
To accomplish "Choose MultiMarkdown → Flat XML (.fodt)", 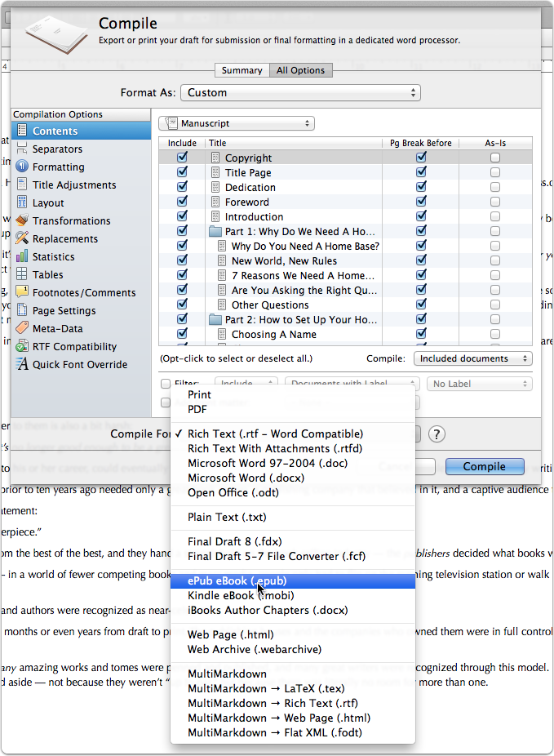I will (x=293, y=733).
